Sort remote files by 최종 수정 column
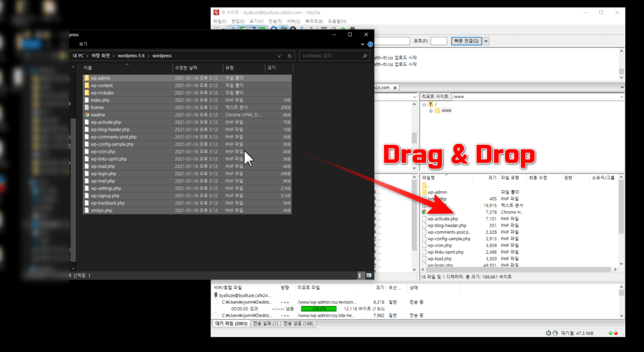 pos(538,177)
